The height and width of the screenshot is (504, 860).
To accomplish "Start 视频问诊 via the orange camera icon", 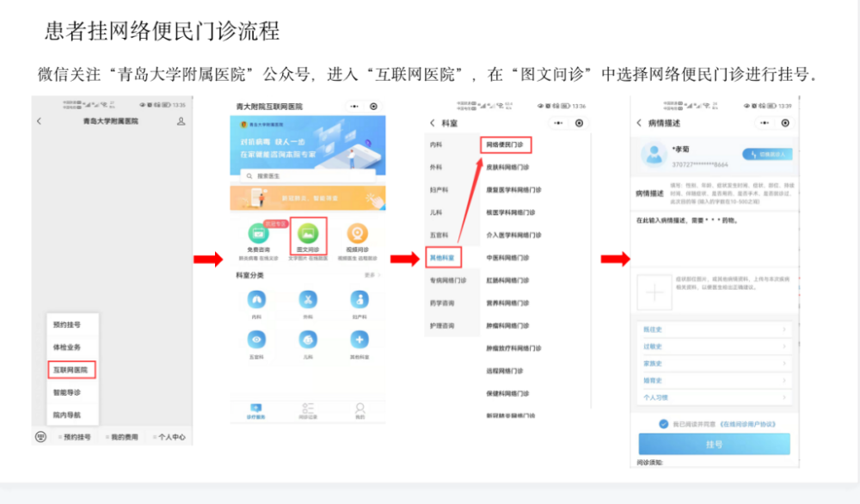I will (357, 234).
